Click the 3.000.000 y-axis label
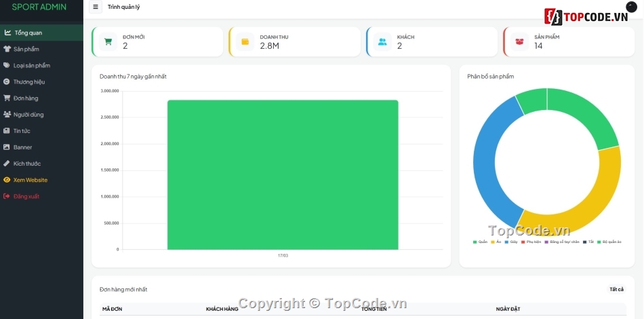Viewport: 644px width, 319px height. 110,91
